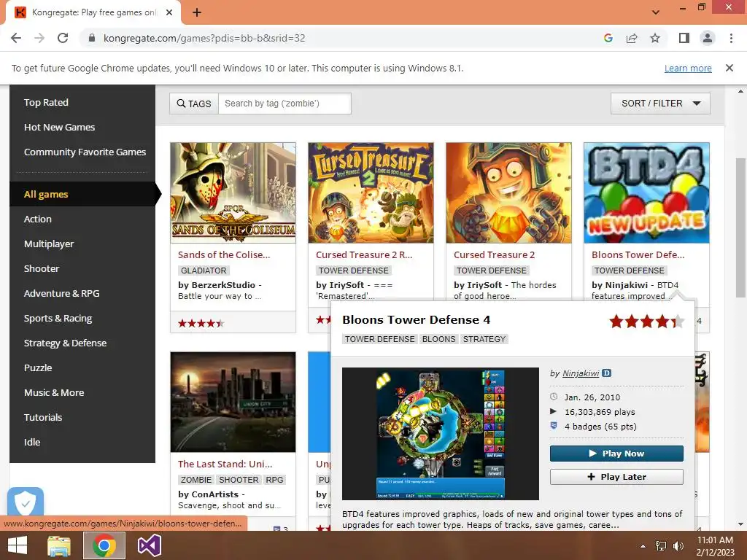Open the Music & More category
This screenshot has height=560, width=747.
click(x=54, y=392)
